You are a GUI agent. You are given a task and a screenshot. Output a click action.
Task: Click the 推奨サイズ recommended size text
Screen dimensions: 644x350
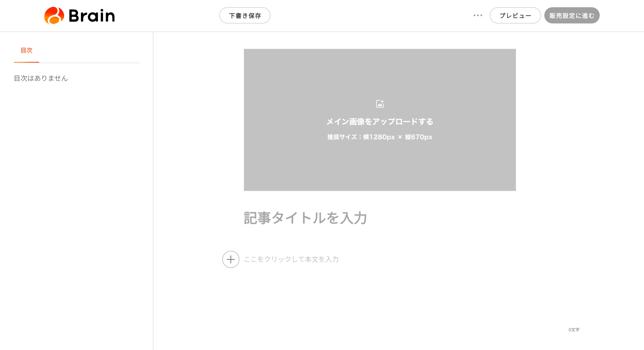pyautogui.click(x=380, y=137)
